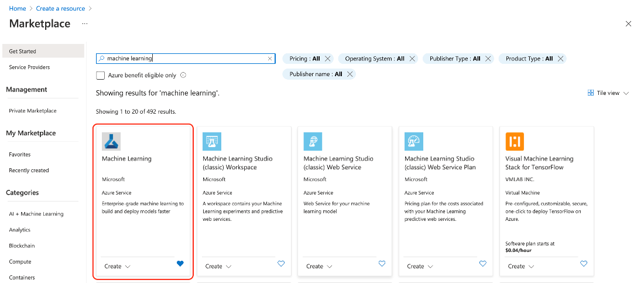Click the Studio (classic) Web Service icon
Viewport: 644px width, 283px height.
313,142
